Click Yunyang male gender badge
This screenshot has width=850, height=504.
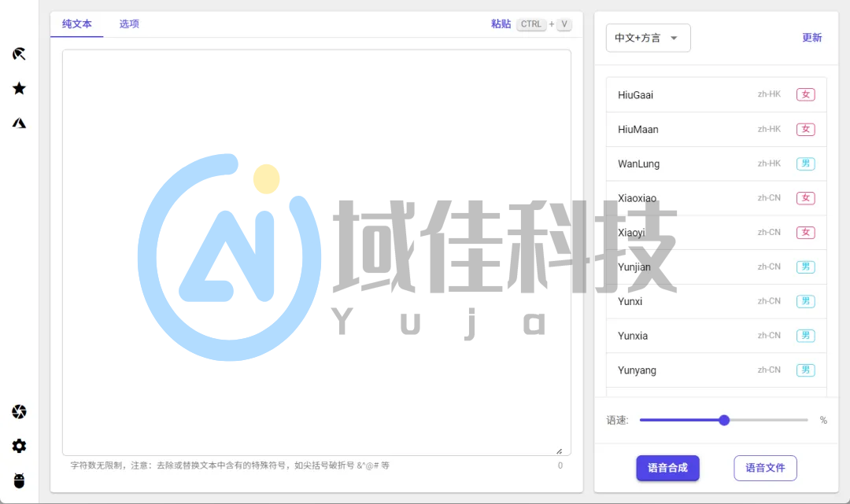point(806,370)
